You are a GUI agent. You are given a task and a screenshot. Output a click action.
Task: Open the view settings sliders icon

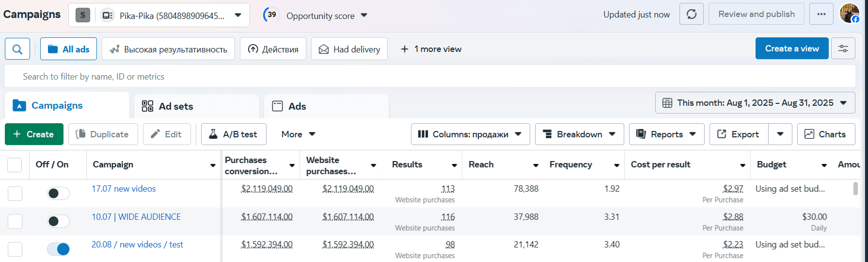843,49
